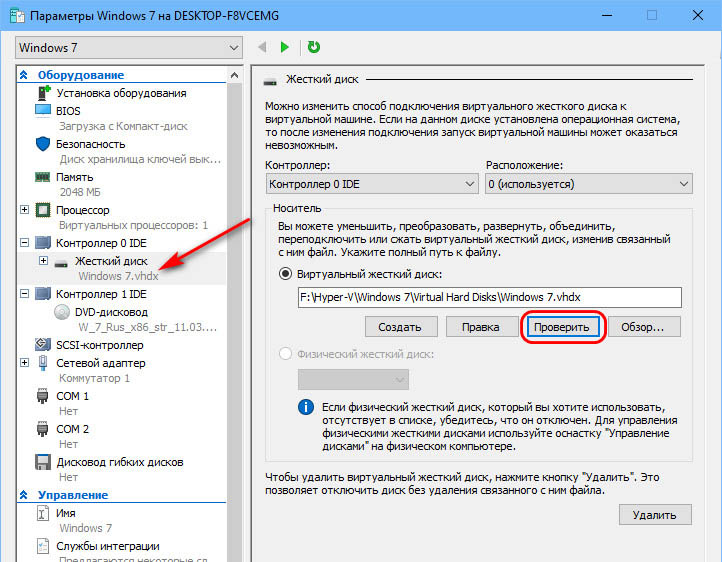
Task: Click the W_7_Rus_x86_str_11.03 label
Action: pyautogui.click(x=147, y=327)
